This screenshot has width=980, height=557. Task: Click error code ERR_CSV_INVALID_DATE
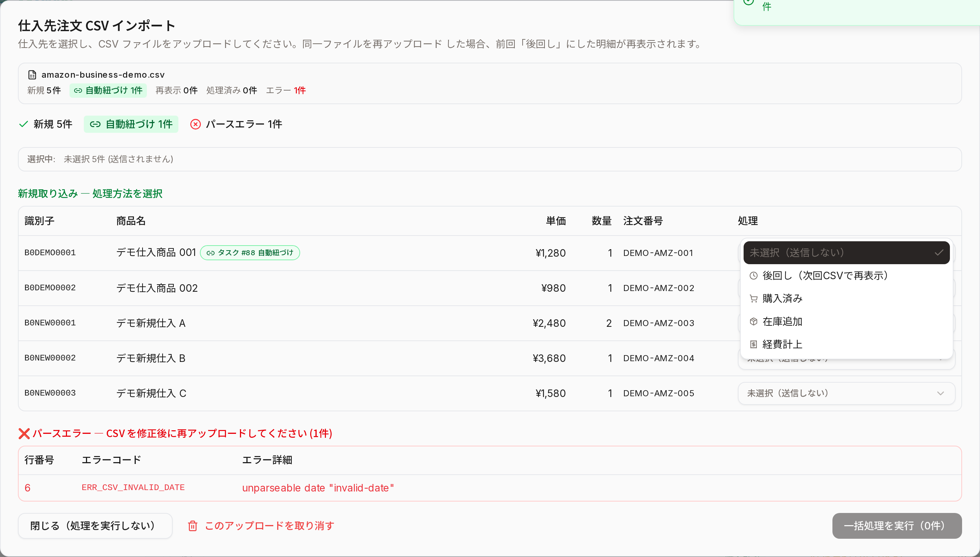point(133,488)
